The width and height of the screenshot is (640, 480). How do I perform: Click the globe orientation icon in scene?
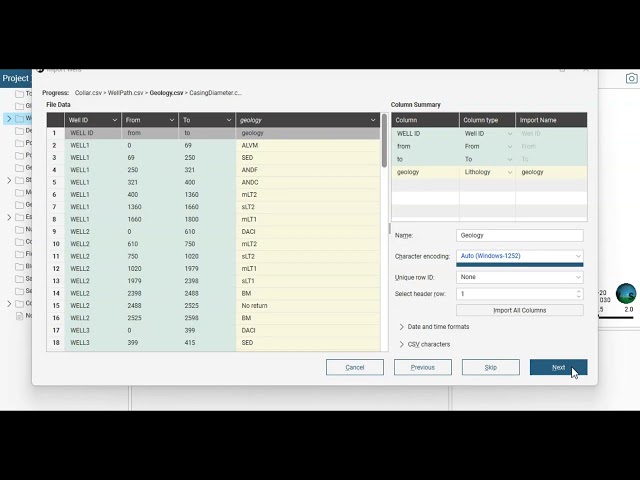point(626,293)
